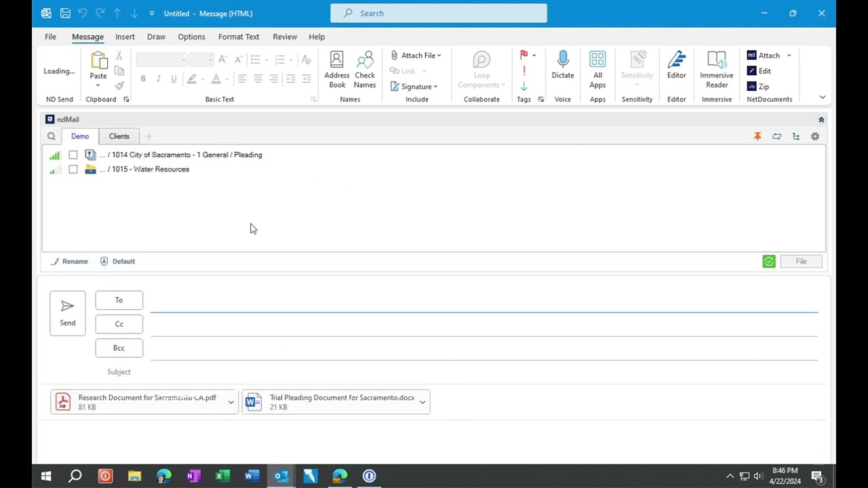Click the Cc recipients button
868x488 pixels.
coord(119,324)
